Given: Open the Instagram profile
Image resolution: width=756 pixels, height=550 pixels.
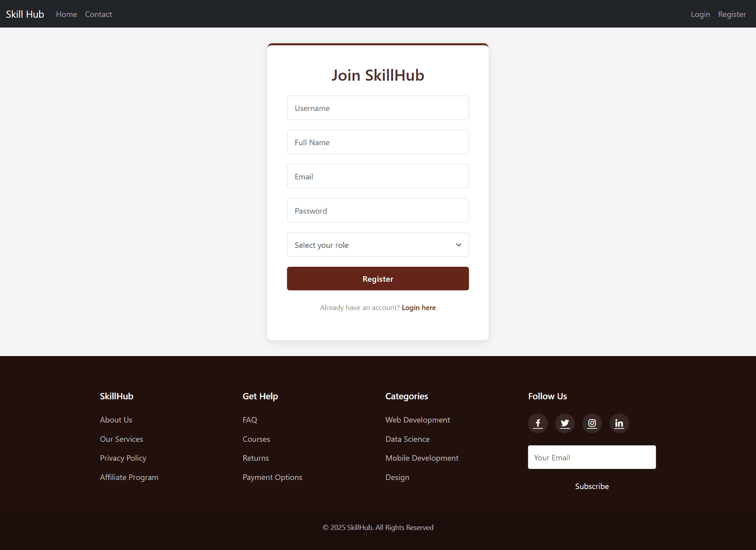Looking at the screenshot, I should 592,423.
